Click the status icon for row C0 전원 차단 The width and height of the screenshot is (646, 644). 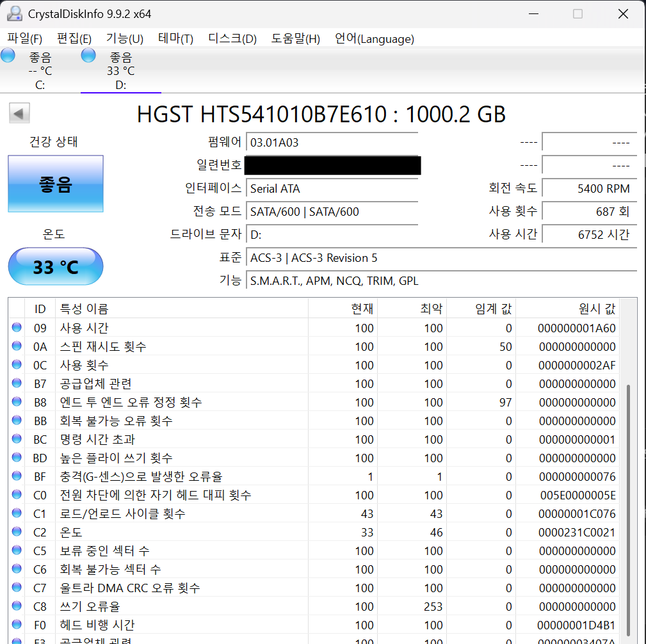(x=17, y=494)
